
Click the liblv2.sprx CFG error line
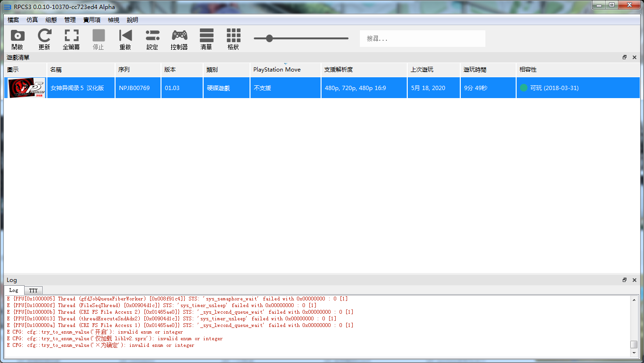click(x=115, y=338)
